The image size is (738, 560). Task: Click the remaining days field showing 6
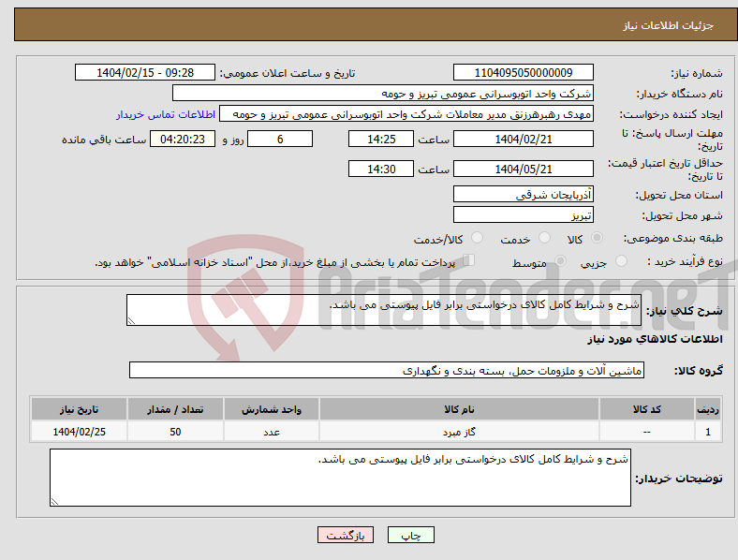280,139
